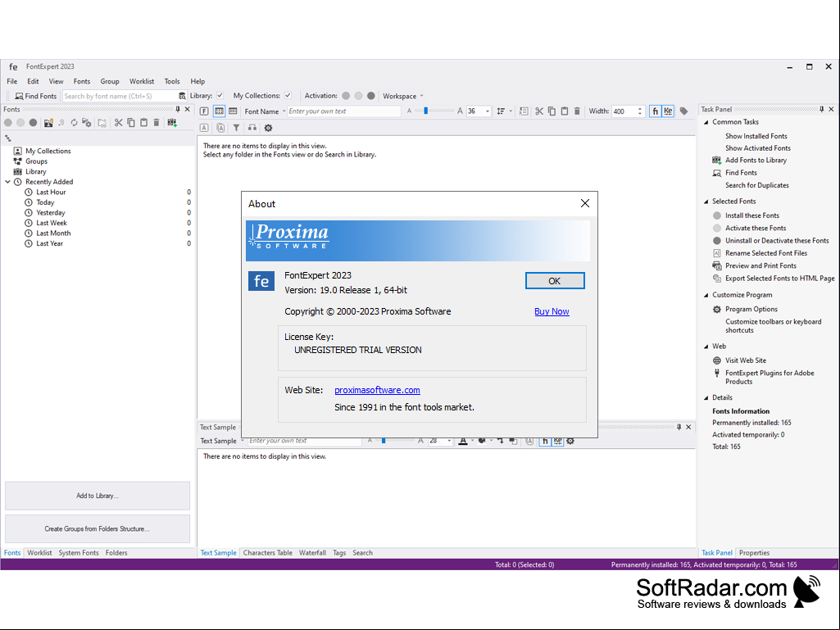Image resolution: width=840 pixels, height=630 pixels.
Task: Toggle ligatures 'fi' button in Text Sample toolbar
Action: tap(545, 441)
